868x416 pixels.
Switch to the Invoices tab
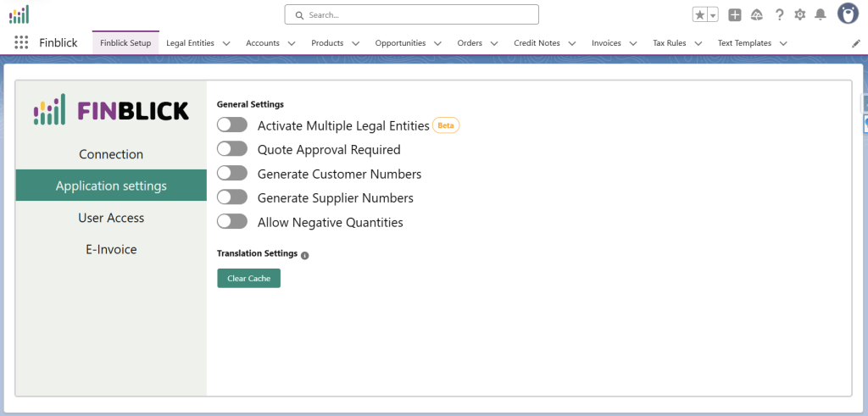click(x=606, y=43)
